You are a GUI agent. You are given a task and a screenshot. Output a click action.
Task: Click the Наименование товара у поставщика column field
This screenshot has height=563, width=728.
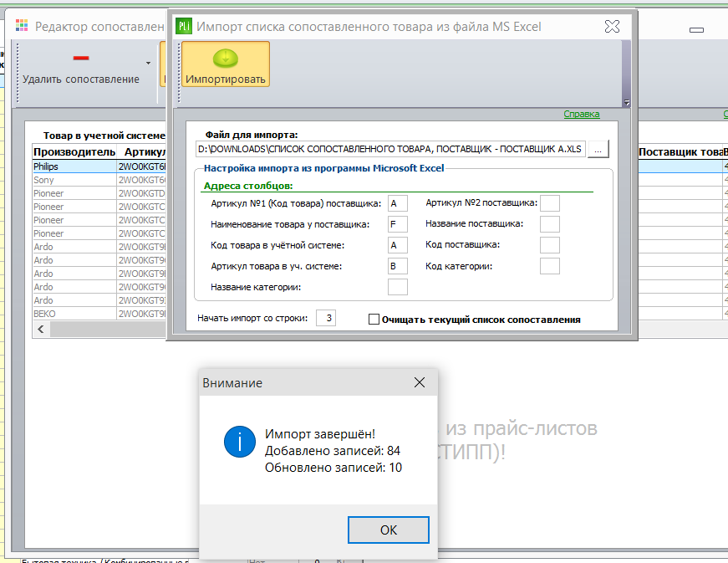tap(397, 224)
